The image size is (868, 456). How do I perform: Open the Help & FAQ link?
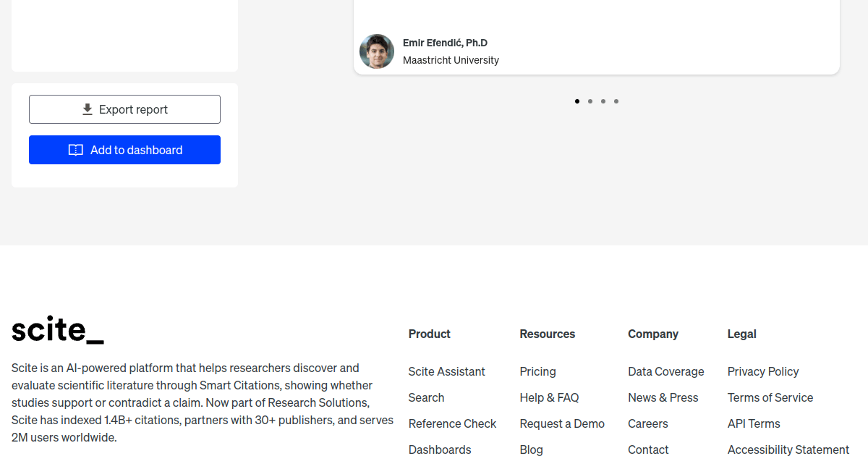point(549,397)
